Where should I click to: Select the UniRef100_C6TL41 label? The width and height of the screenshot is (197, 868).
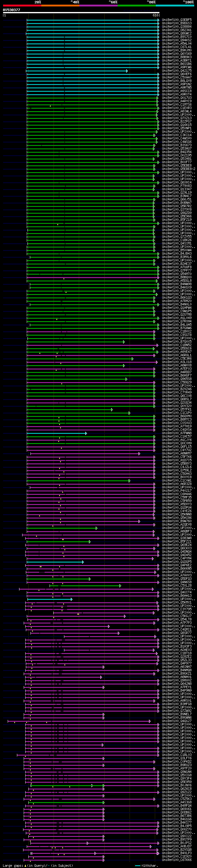pos(177,47)
